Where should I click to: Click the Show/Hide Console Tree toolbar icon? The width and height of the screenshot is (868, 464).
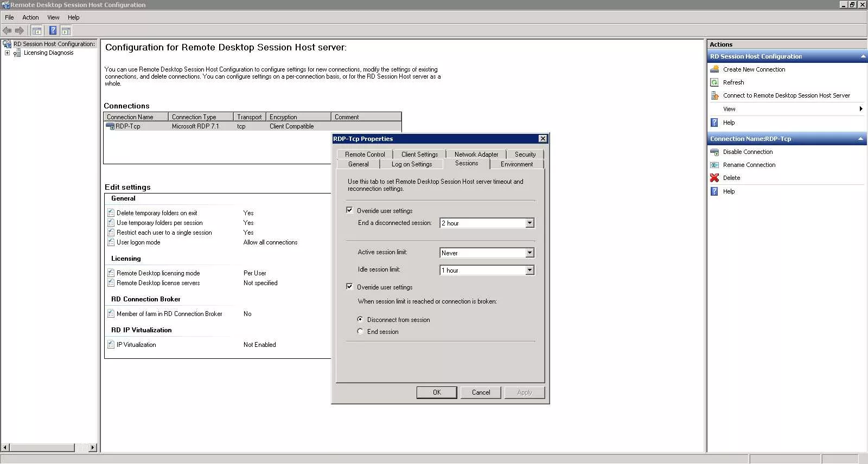[x=36, y=31]
